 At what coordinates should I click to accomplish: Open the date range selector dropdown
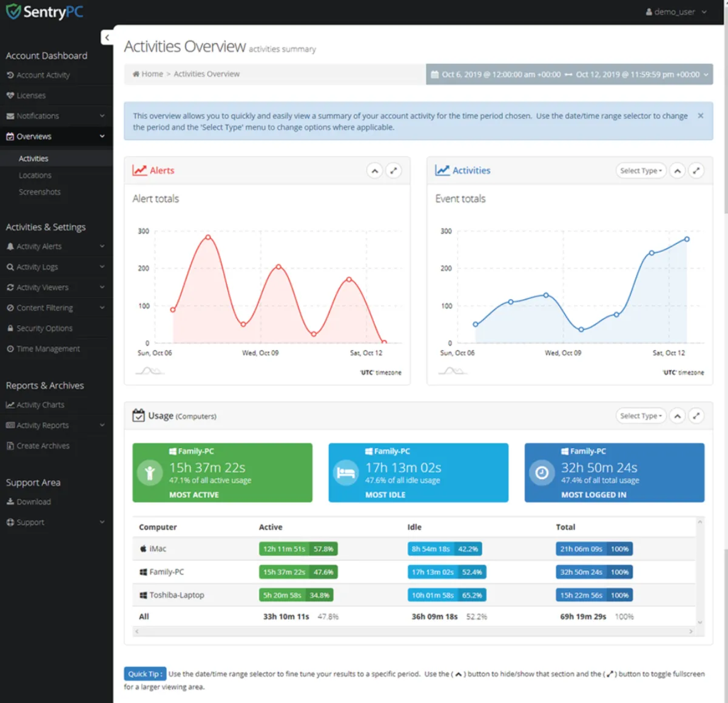pos(569,75)
